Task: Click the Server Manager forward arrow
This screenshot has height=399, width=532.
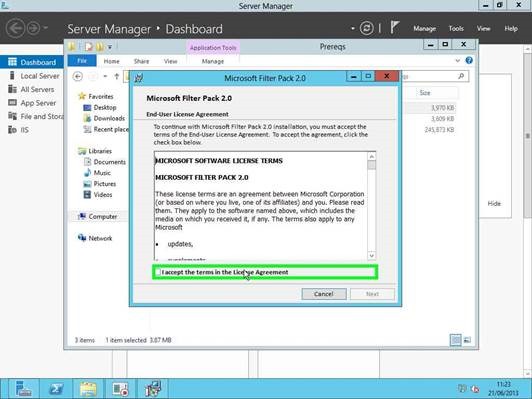Action: [x=33, y=28]
